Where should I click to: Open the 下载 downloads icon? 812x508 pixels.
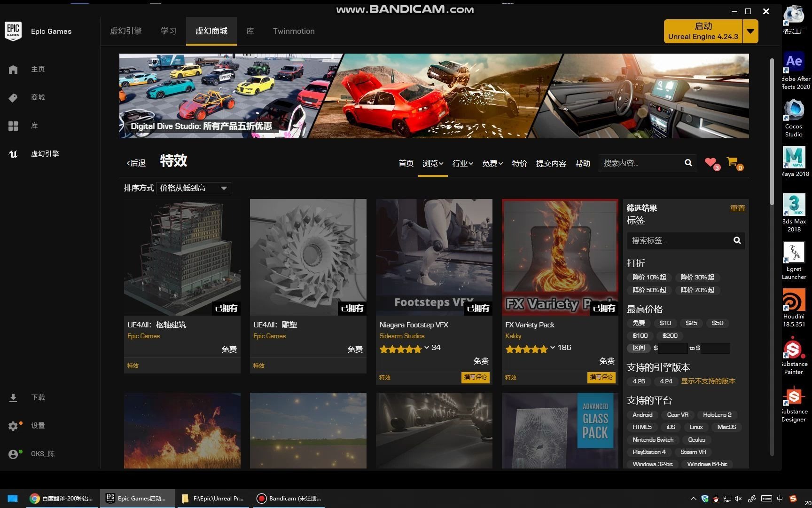tap(13, 397)
